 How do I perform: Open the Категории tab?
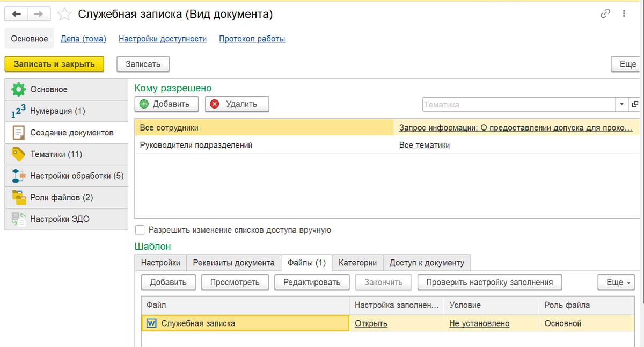point(357,263)
